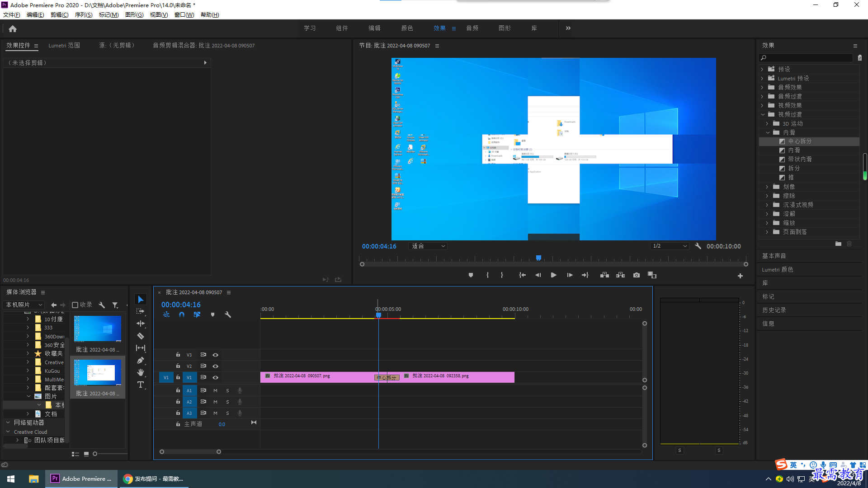This screenshot has width=868, height=488.
Task: Click the Lift button
Action: click(604, 275)
